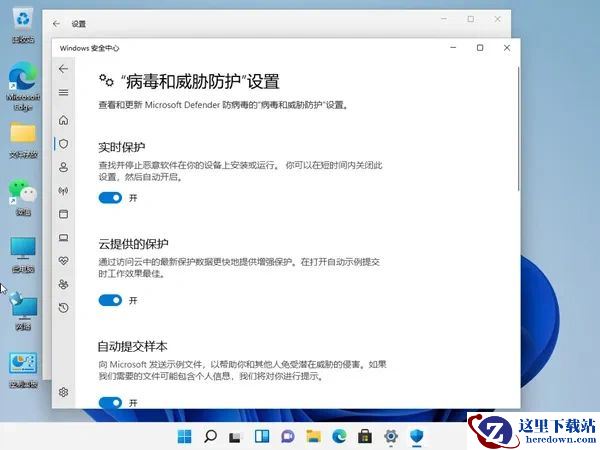The image size is (600, 450).
Task: Open Protection history clock icon
Action: coord(64,308)
